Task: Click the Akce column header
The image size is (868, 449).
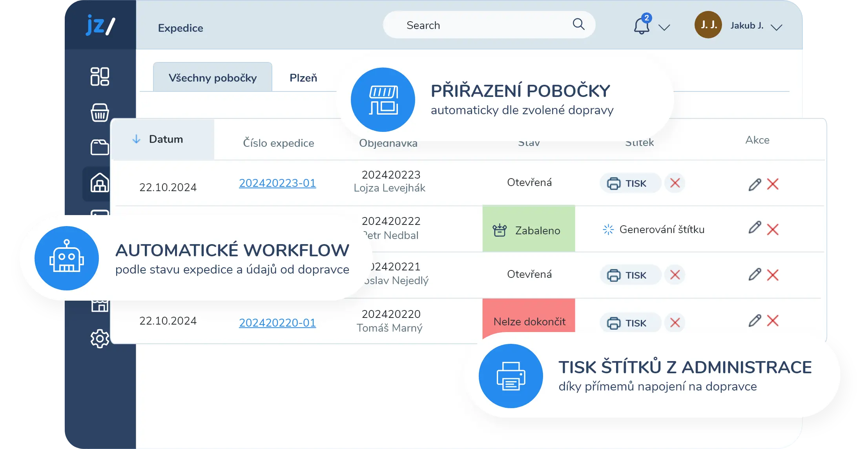Action: 757,140
